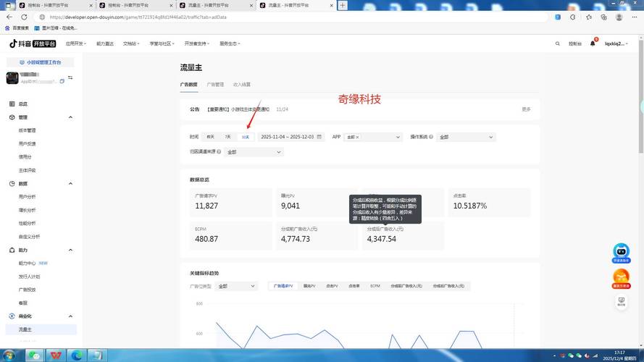
Task: Open the blue robot assistant icon
Action: point(621,251)
